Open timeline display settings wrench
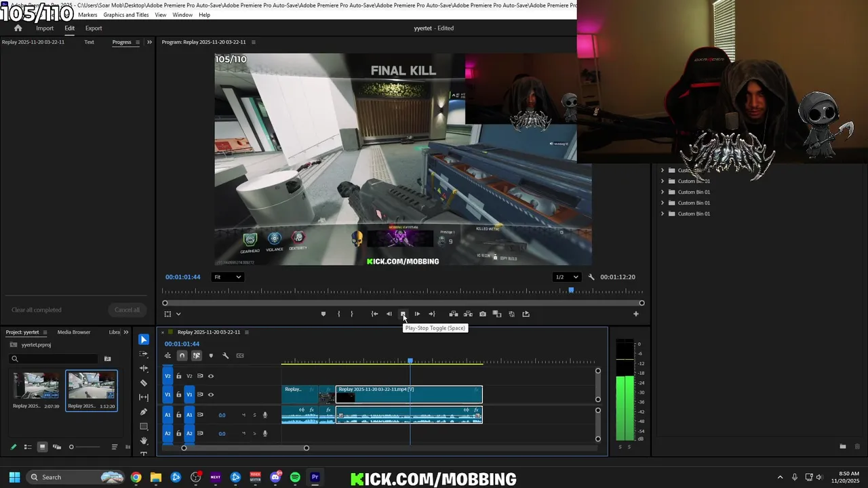 225,356
